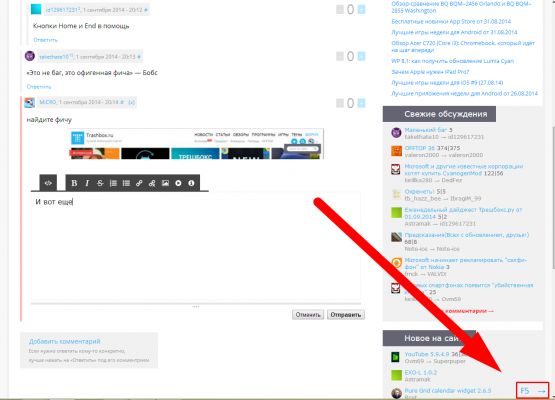Viewport: 555px width, 400px height.
Task: Toggle italic formatting in comment editor
Action: (87, 183)
